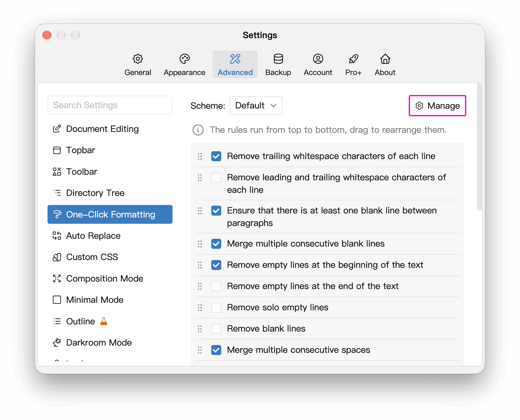
Task: Click the About house icon
Action: tap(385, 59)
